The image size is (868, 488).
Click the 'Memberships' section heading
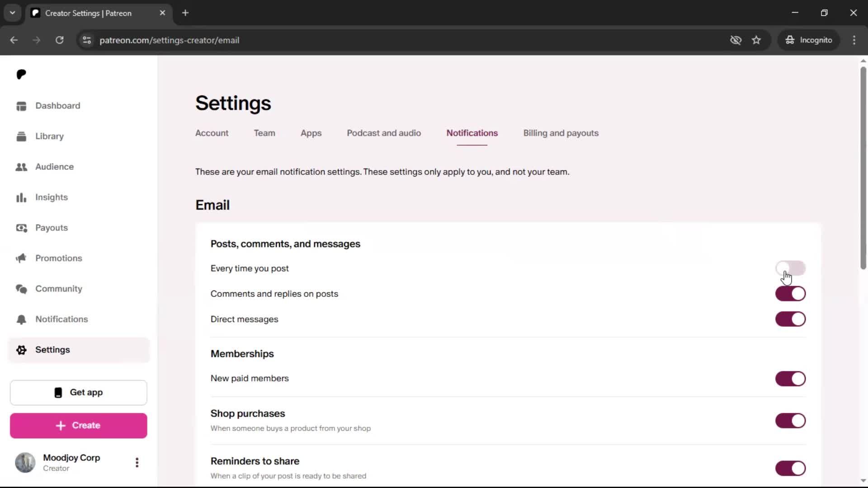[242, 354]
